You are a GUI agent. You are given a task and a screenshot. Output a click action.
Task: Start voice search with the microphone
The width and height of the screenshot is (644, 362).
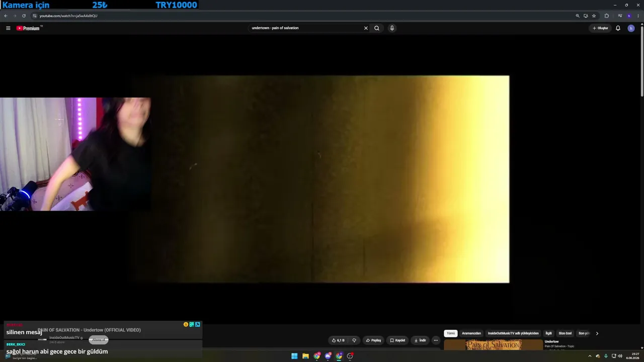(x=392, y=28)
